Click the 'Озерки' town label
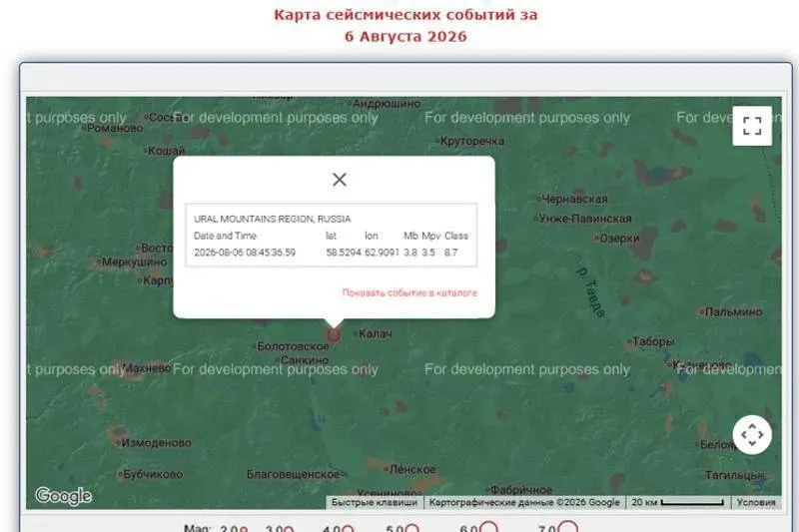Viewport: 799px width, 532px height. [618, 239]
